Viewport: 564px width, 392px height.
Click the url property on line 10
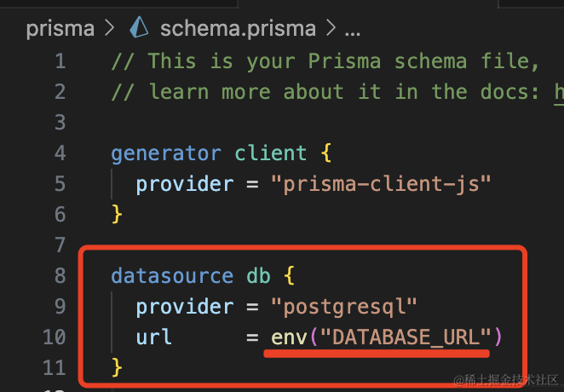(x=153, y=337)
